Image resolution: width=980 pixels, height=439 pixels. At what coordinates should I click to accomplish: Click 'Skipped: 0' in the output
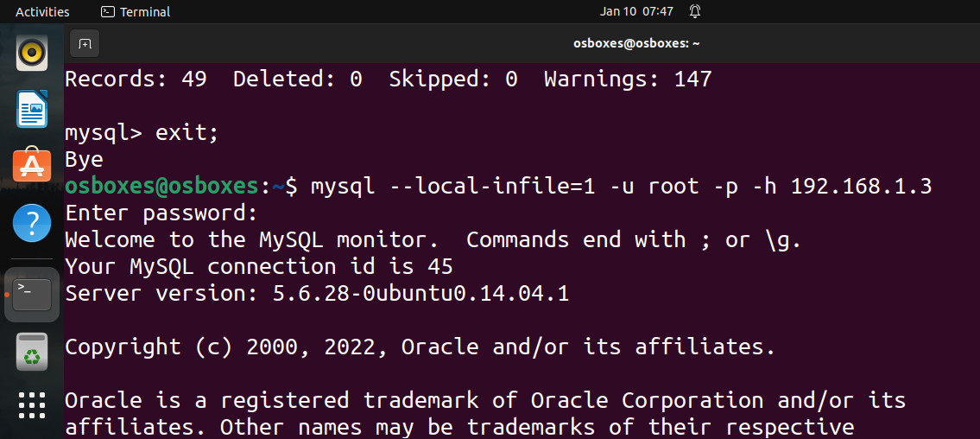pos(453,80)
